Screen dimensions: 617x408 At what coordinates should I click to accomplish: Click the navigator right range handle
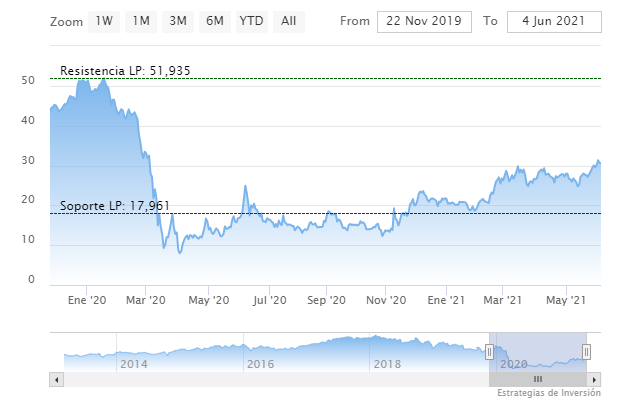587,351
